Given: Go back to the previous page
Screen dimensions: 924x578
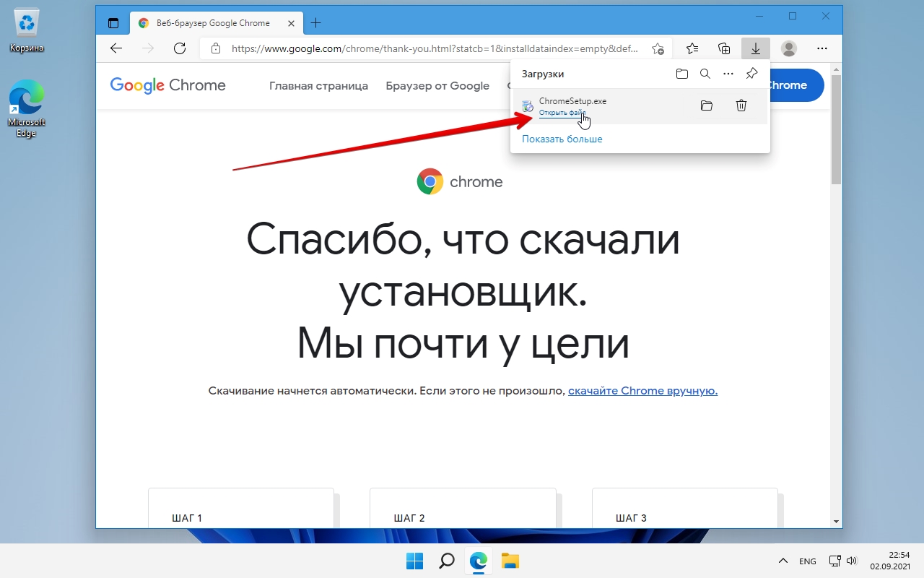Looking at the screenshot, I should click(x=116, y=48).
